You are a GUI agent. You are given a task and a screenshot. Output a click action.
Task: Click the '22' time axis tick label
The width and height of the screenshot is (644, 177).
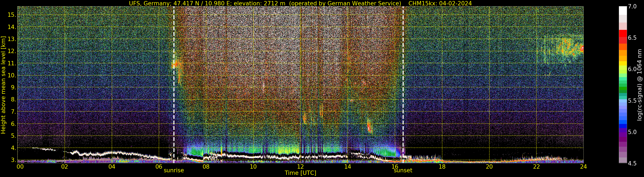[536, 166]
